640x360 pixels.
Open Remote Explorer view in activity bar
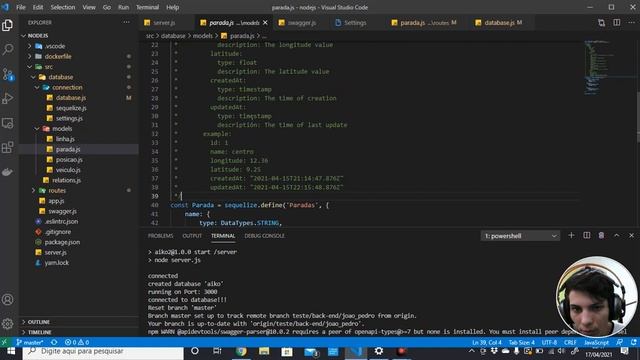(x=7, y=123)
